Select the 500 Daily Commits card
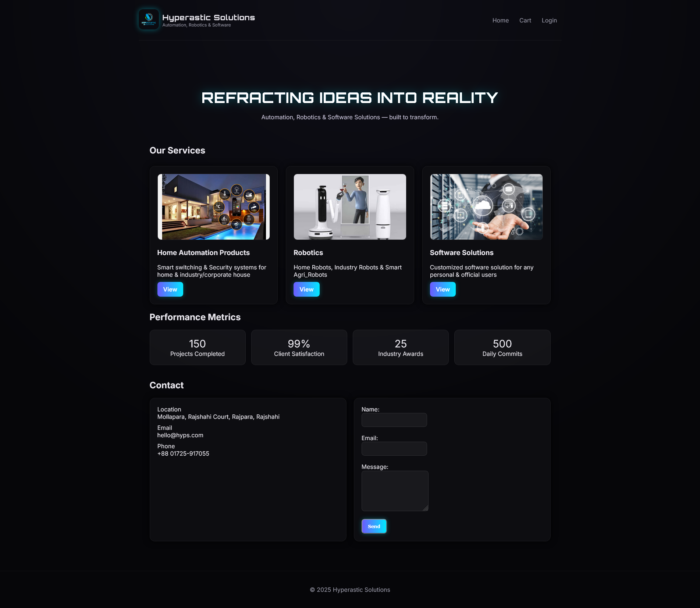 click(x=502, y=347)
